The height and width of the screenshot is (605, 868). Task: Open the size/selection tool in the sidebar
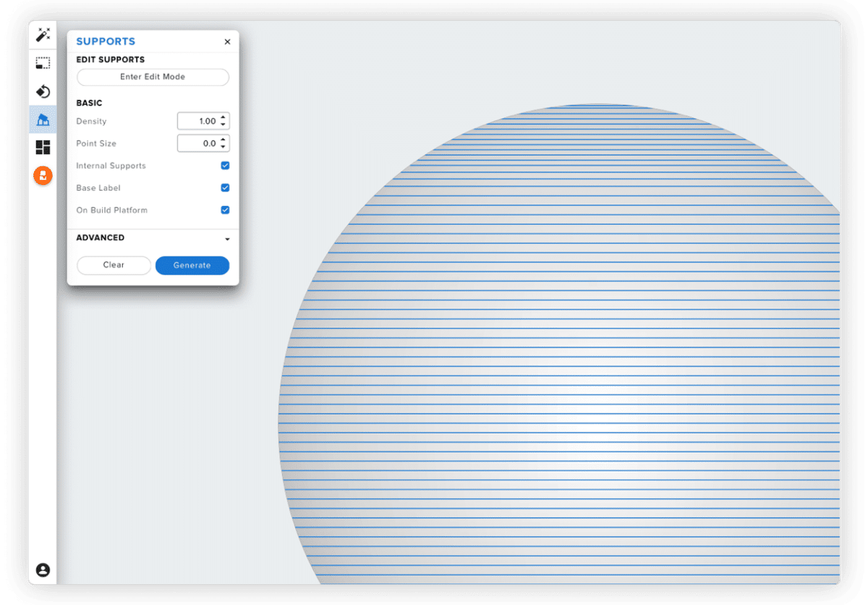43,63
